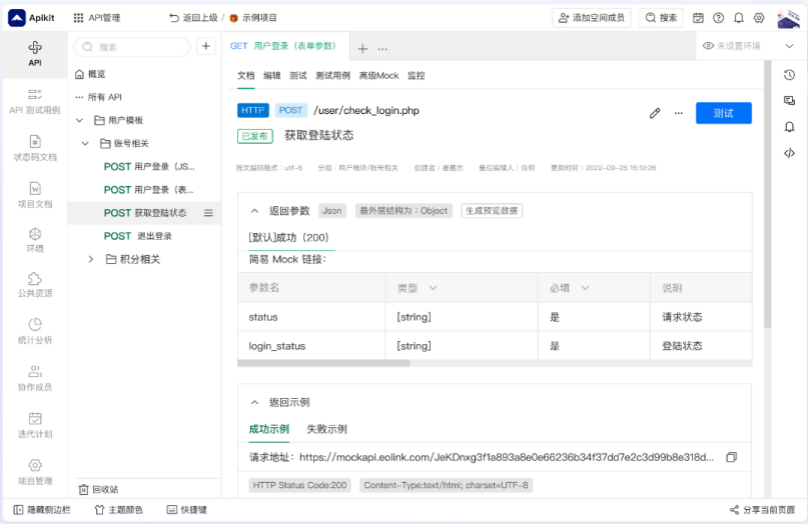Viewport: 810px width, 526px height.
Task: Click 添加空间成员 button
Action: tap(592, 18)
